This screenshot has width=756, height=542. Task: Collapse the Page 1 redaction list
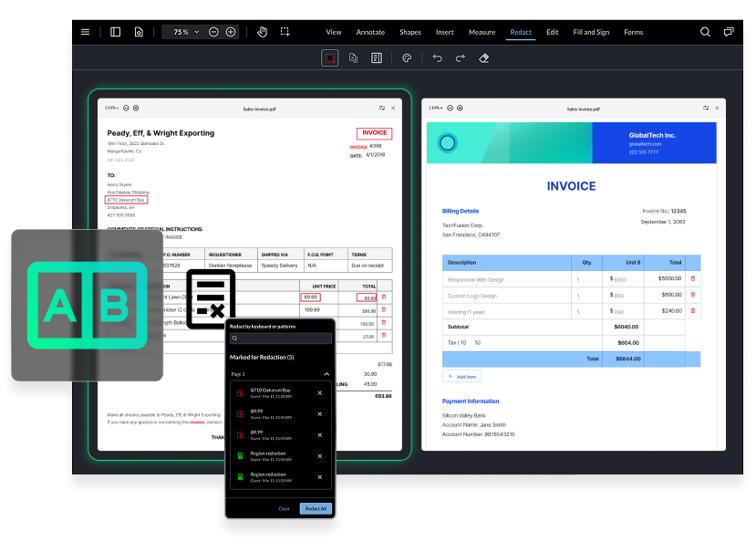click(326, 374)
